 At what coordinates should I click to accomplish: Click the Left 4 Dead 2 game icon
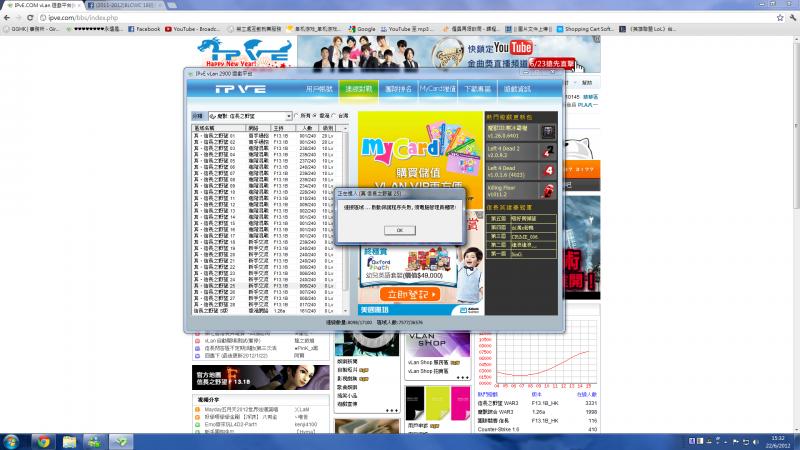tap(548, 152)
